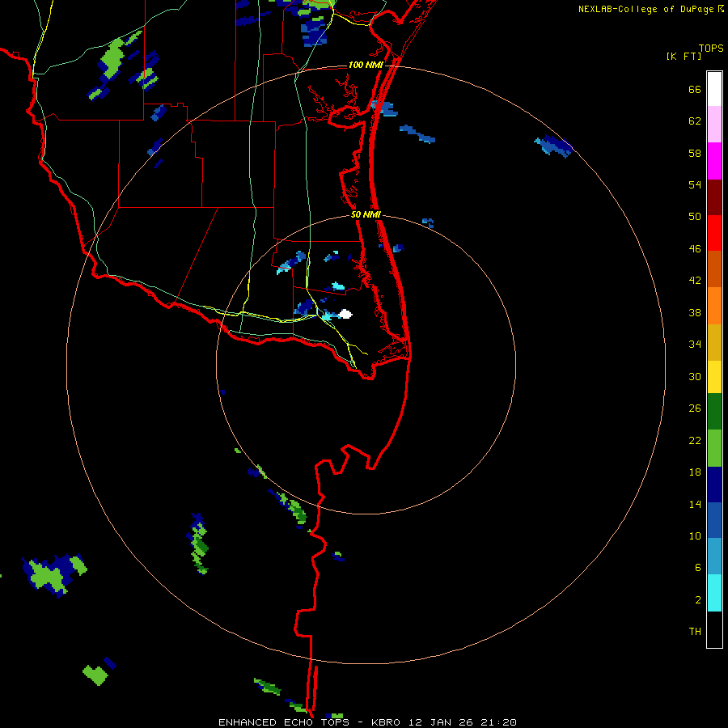
Task: Click the white 66 kft legend swatch
Action: coord(714,89)
